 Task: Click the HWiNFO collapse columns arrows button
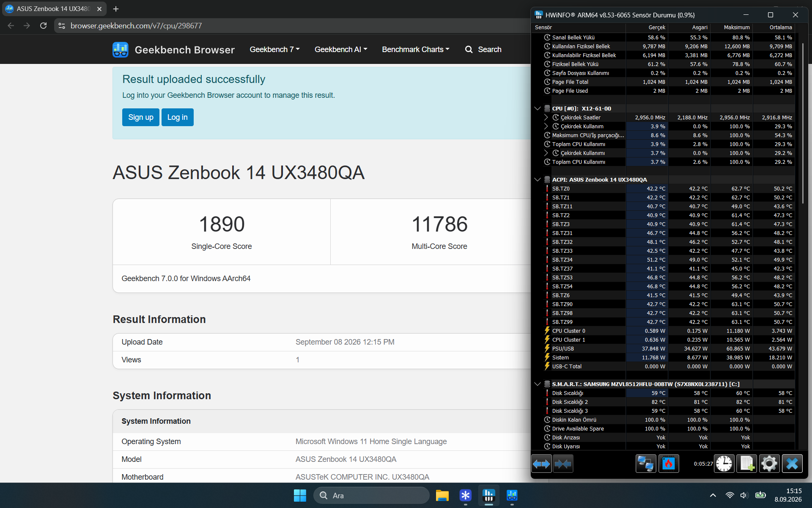(563, 464)
